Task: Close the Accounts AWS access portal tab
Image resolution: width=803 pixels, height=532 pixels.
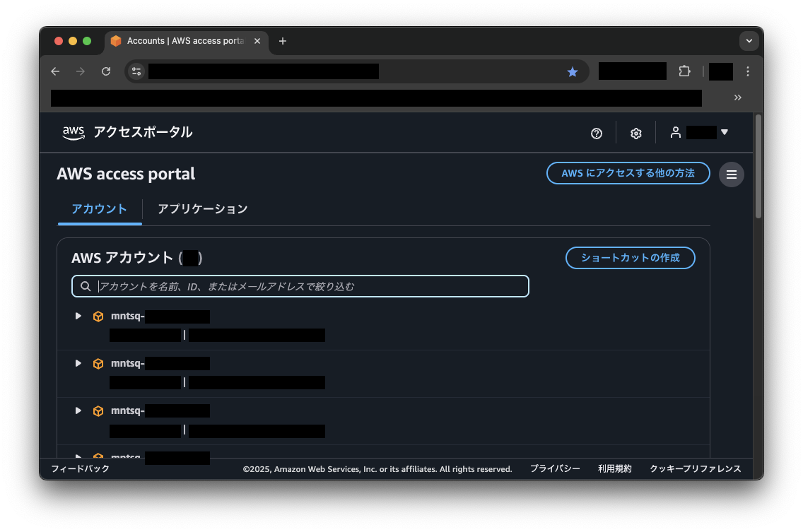Action: 257,41
